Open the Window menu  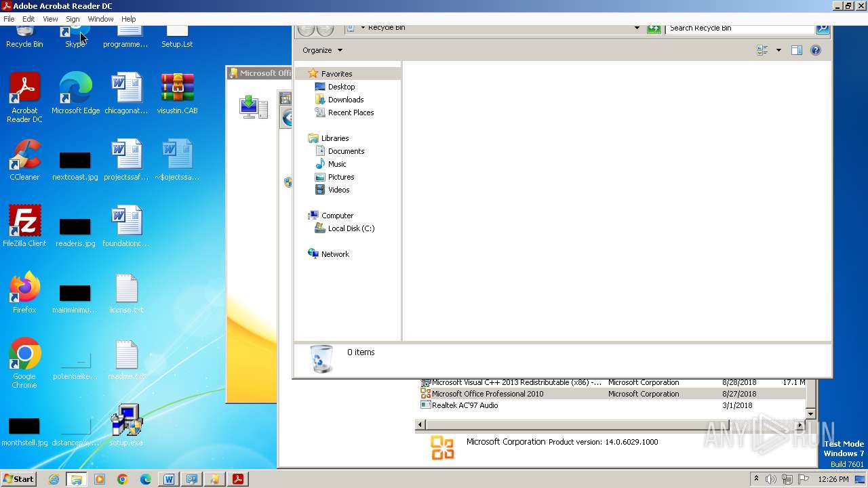[x=100, y=19]
